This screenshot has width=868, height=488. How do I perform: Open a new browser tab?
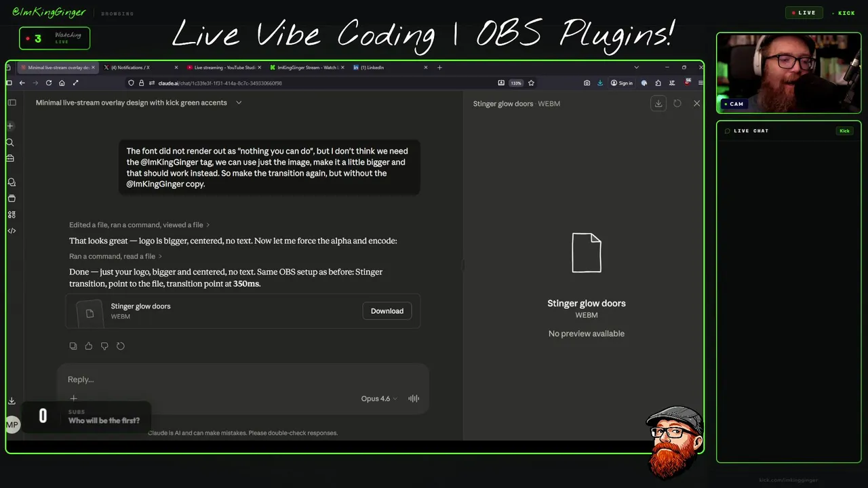[439, 68]
